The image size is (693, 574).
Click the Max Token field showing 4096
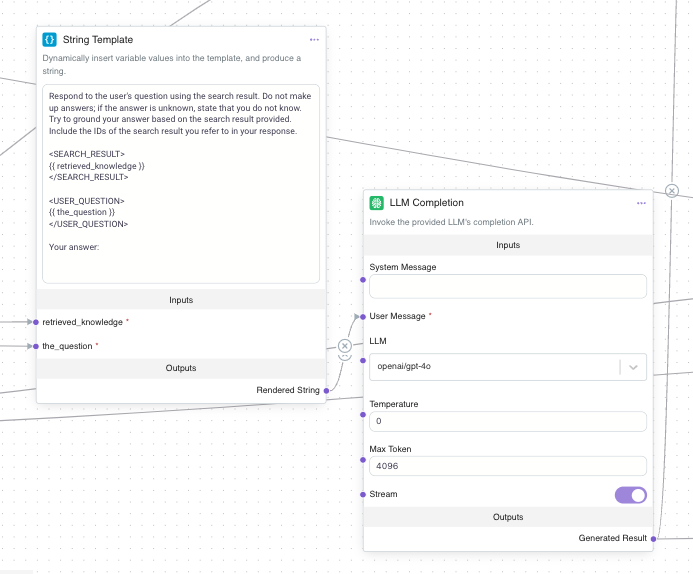(x=507, y=466)
